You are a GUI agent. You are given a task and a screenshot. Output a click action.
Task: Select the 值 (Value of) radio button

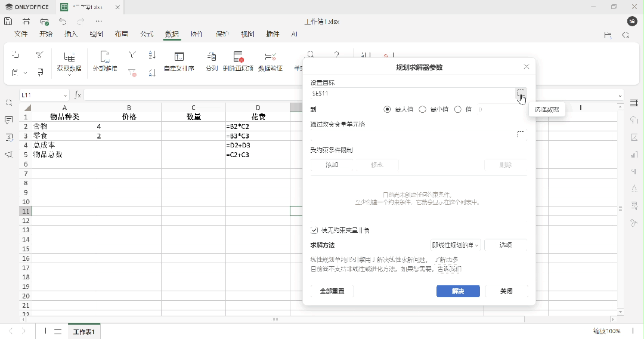coord(457,109)
